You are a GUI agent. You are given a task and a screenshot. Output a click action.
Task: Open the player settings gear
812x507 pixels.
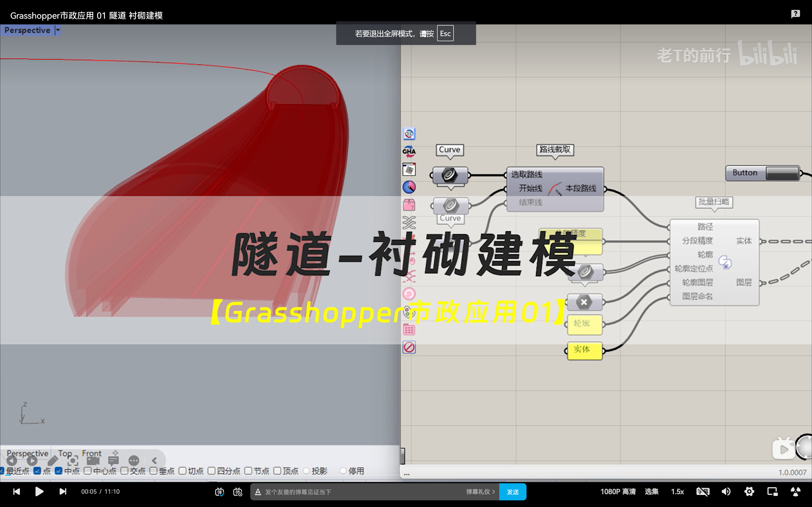point(749,491)
